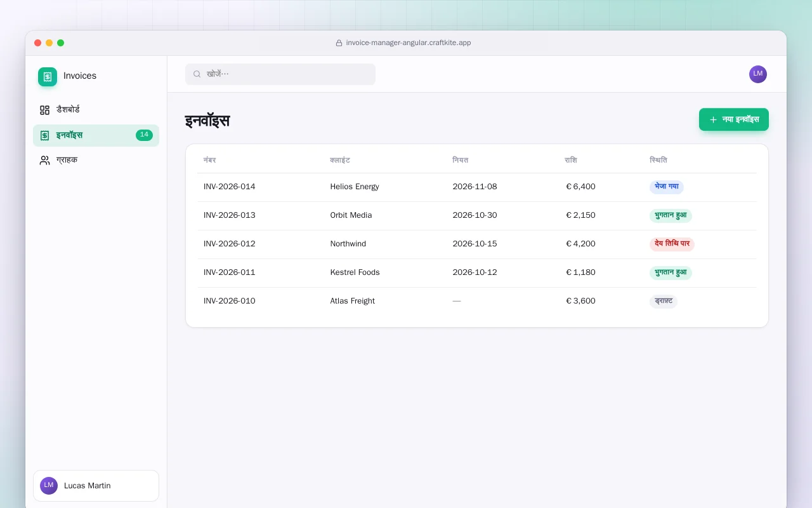Image resolution: width=812 pixels, height=508 pixels.
Task: Open invoice INV-2026-014 row
Action: [x=476, y=187]
